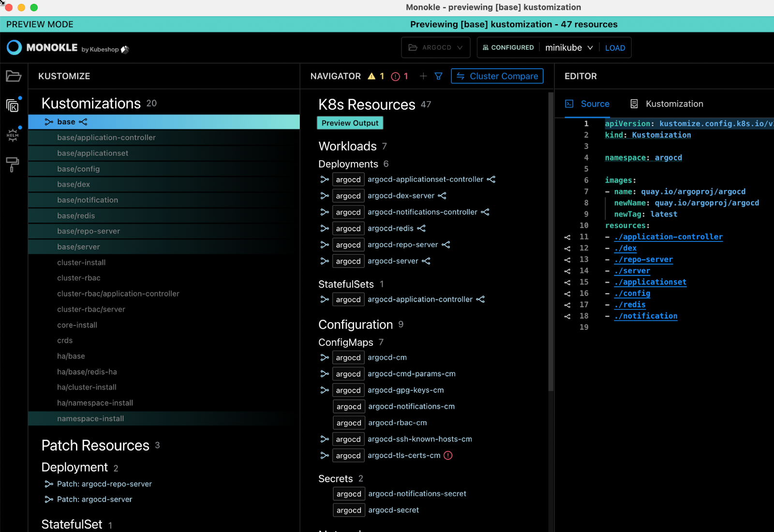Click outgoing links icon of argocd-redis
Viewport: 774px width, 532px height.
click(x=421, y=228)
